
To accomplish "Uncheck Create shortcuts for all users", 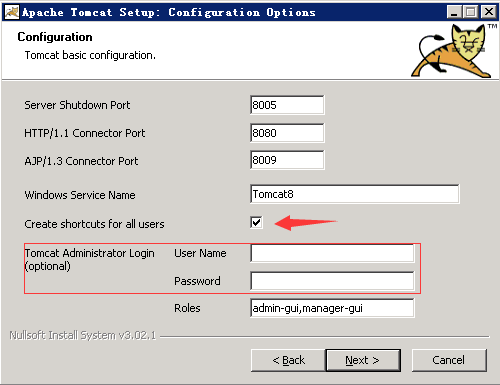I will [x=256, y=222].
